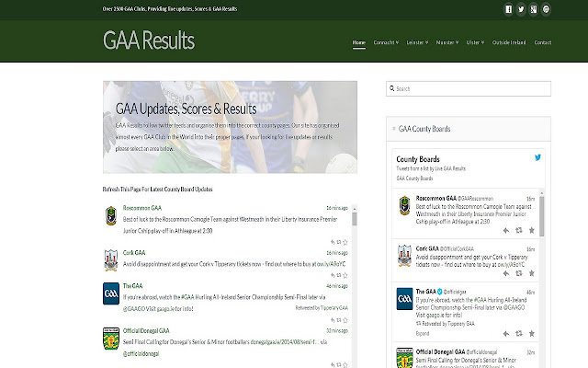Open the donegalgaa.ie link in Donegal tweet
Image resolution: width=588 pixels, height=368 pixels.
click(x=284, y=342)
